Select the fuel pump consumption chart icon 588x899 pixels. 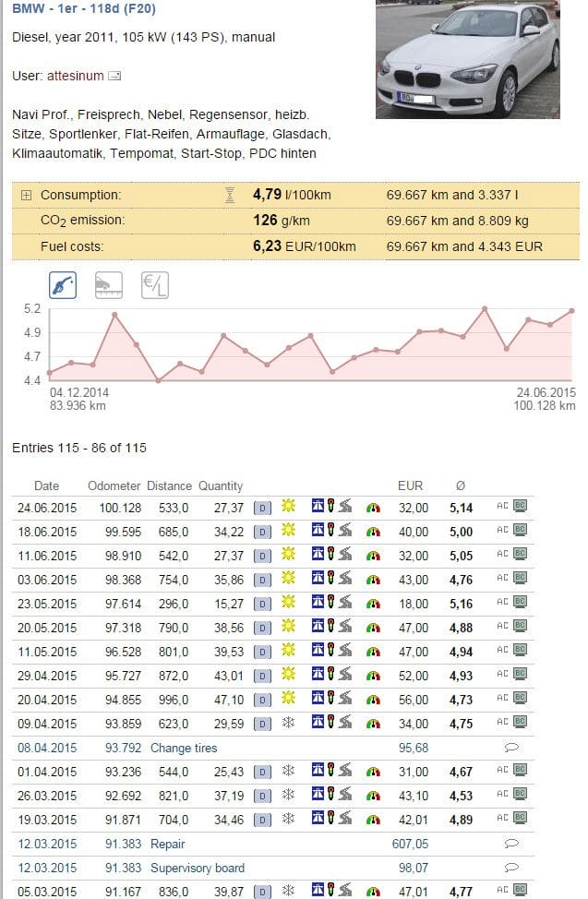coord(63,286)
